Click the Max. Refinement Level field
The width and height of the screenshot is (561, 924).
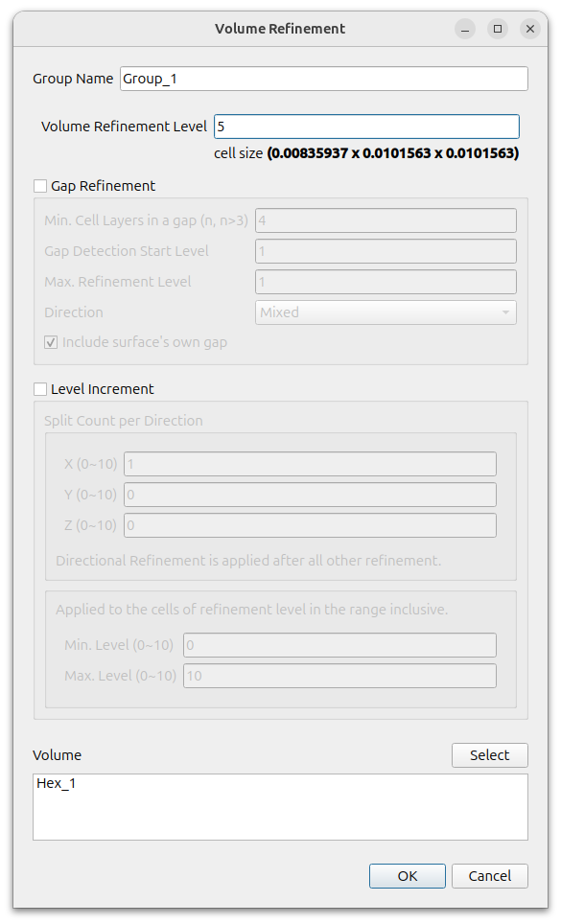tap(386, 282)
